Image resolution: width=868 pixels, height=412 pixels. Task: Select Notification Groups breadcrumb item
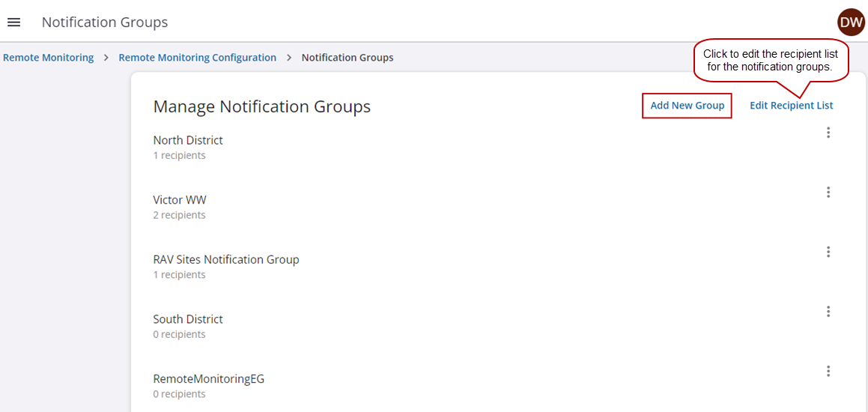(347, 58)
